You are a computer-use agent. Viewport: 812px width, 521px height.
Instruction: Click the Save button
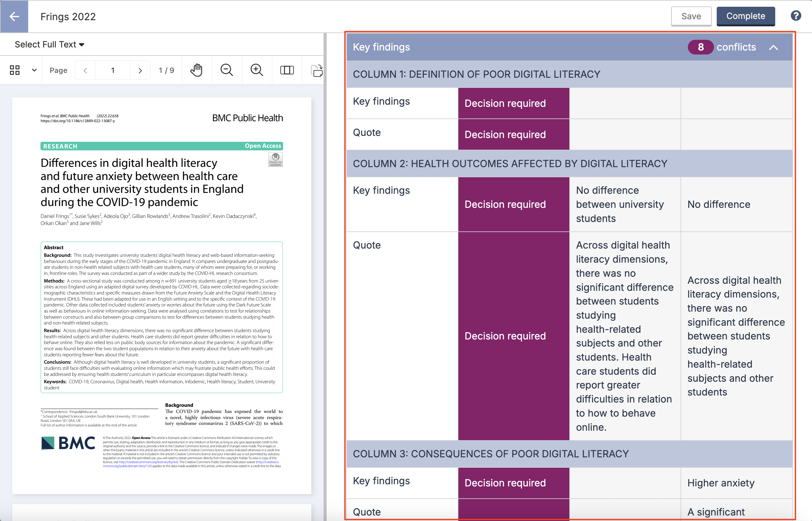click(x=691, y=16)
